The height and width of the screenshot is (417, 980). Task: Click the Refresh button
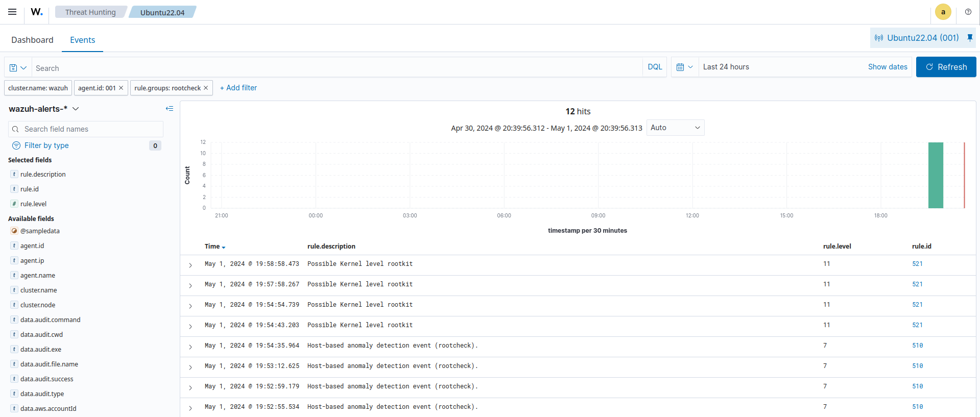[946, 67]
